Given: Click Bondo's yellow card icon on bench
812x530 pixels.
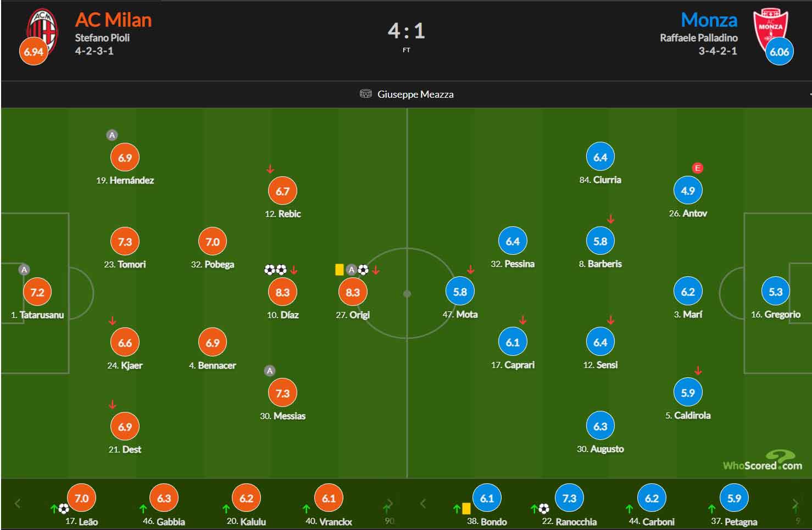Looking at the screenshot, I should click(466, 509).
